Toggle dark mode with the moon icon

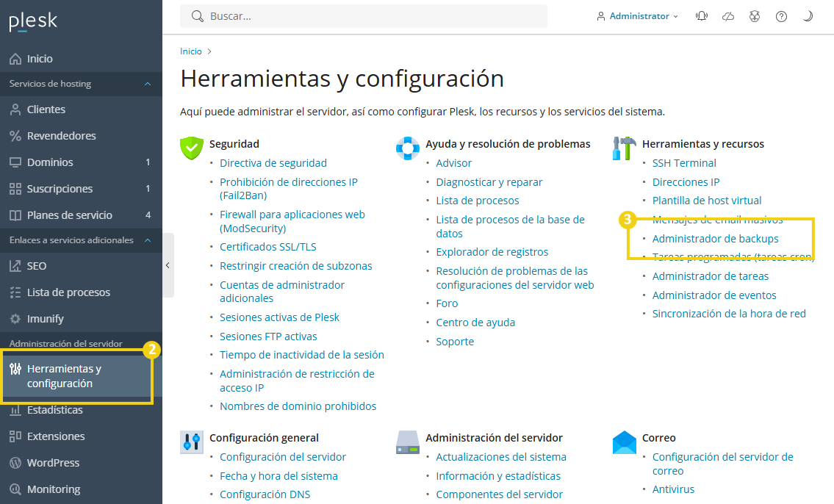807,15
